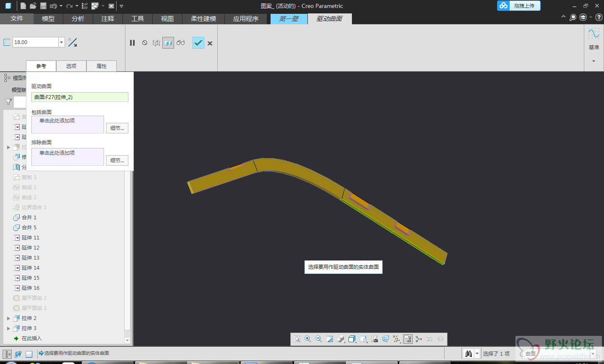Click the switch Windows icon in quick access toolbar
This screenshot has height=364, width=604.
[95, 6]
